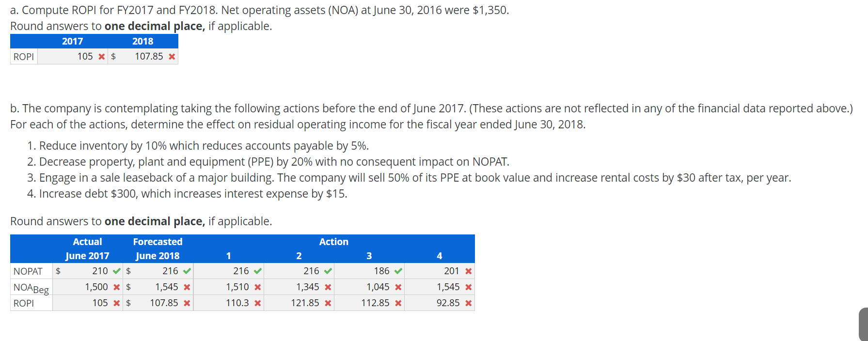Click the green checkmark next to forecasted NOPAT 216
The width and height of the screenshot is (868, 341).
click(188, 271)
